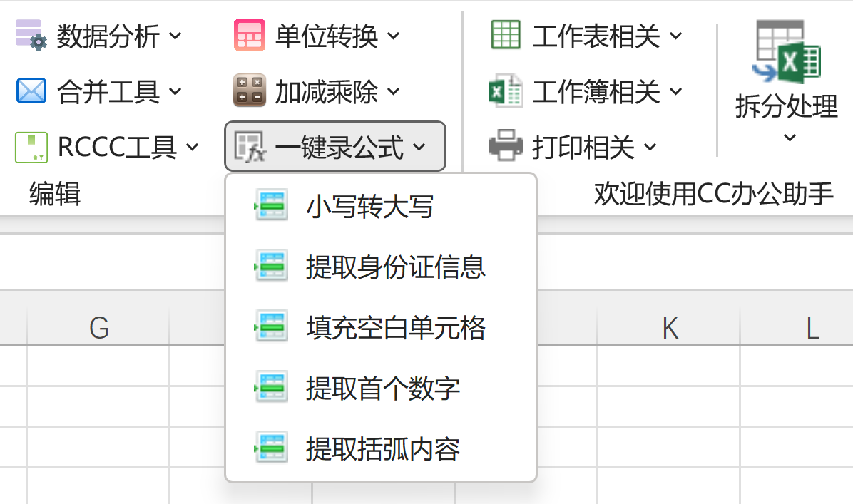
Task: Open the 打印相关 dropdown chevron
Action: (x=650, y=148)
